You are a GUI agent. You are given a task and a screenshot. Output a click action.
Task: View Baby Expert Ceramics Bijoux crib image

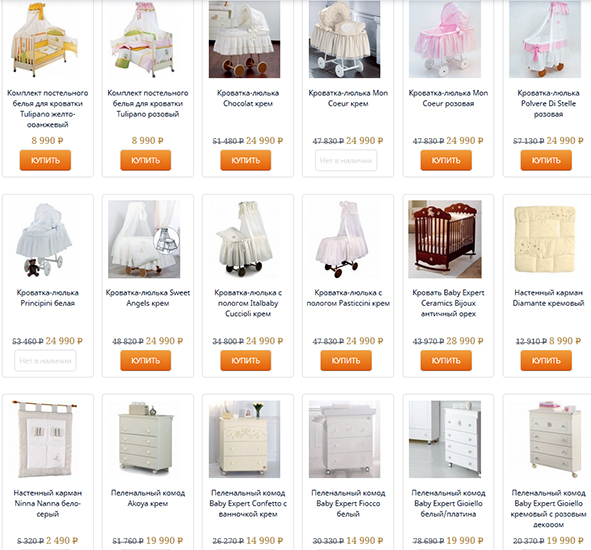pyautogui.click(x=445, y=239)
